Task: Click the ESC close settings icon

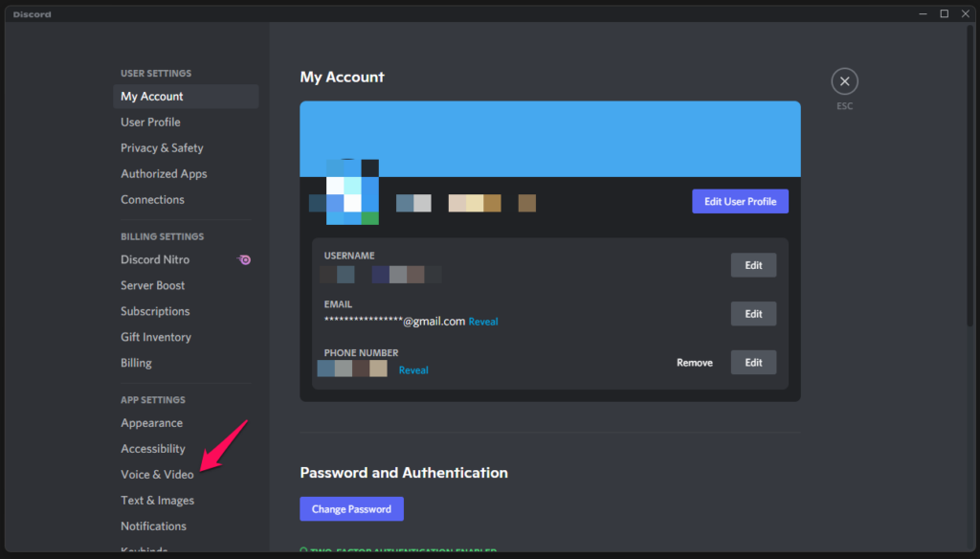Action: pos(844,82)
